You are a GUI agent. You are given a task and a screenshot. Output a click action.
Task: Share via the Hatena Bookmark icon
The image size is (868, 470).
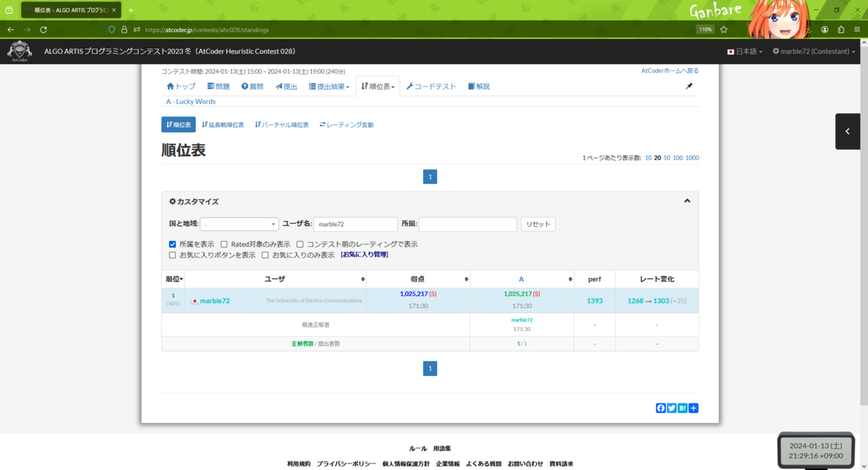[682, 408]
